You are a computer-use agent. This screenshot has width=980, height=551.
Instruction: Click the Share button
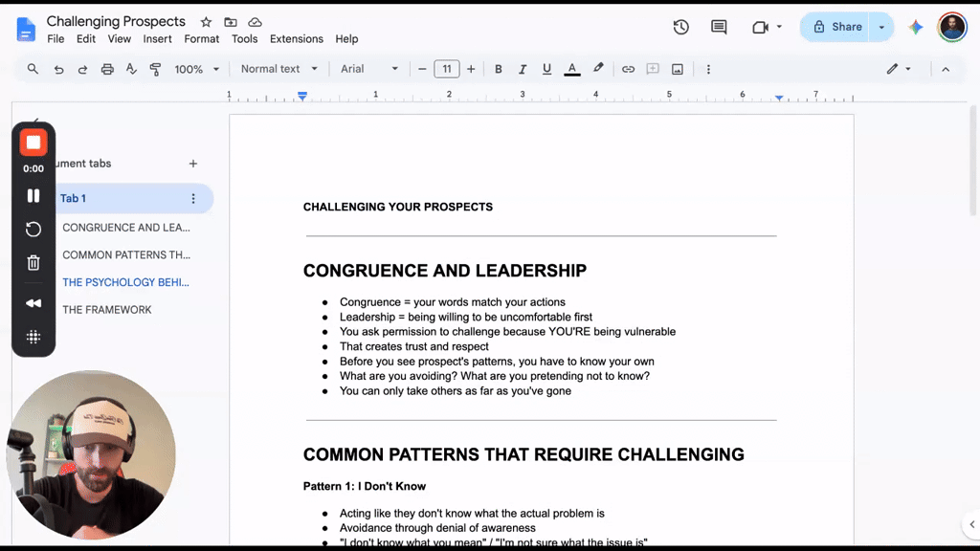[836, 27]
